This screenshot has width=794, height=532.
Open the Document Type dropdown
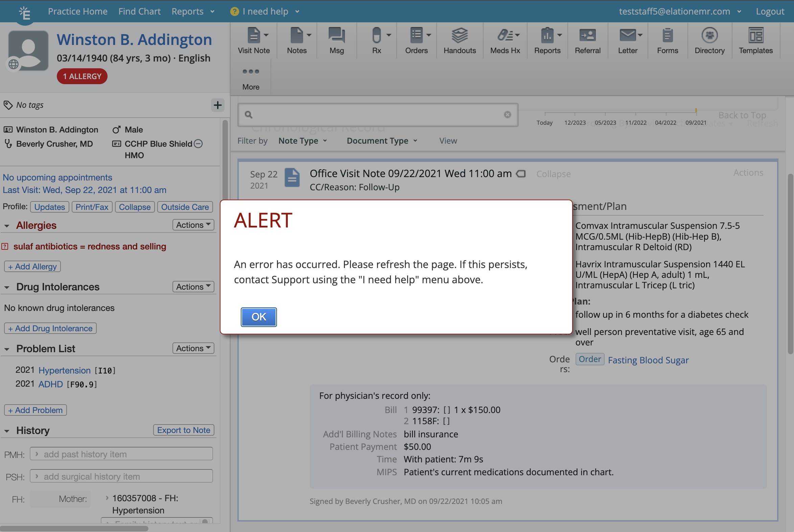tap(381, 141)
